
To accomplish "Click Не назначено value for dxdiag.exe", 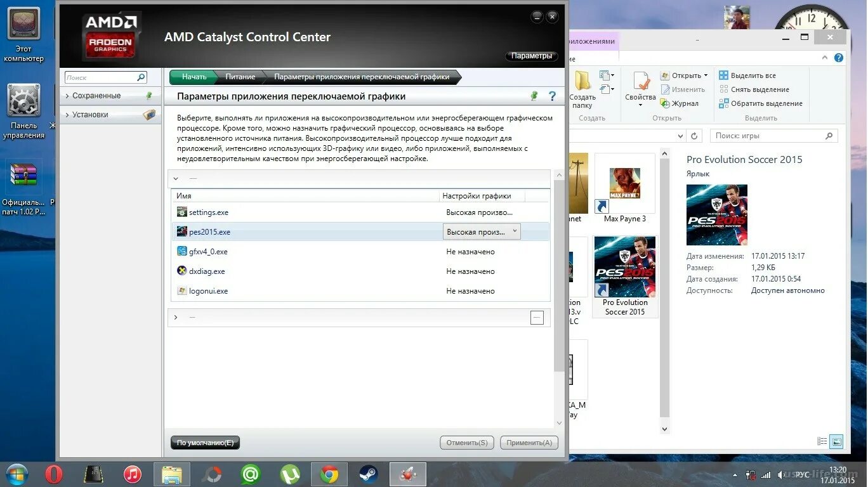I will 470,271.
